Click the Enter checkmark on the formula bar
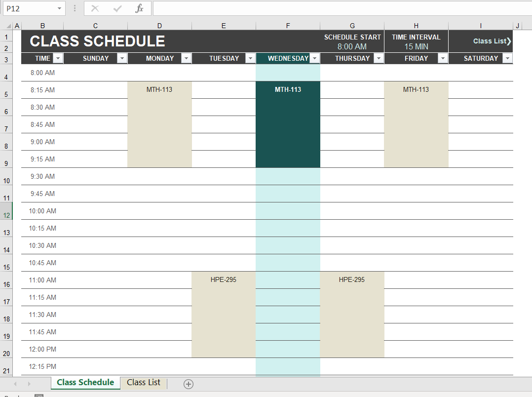Screen dimensions: 532x397 [x=117, y=8]
